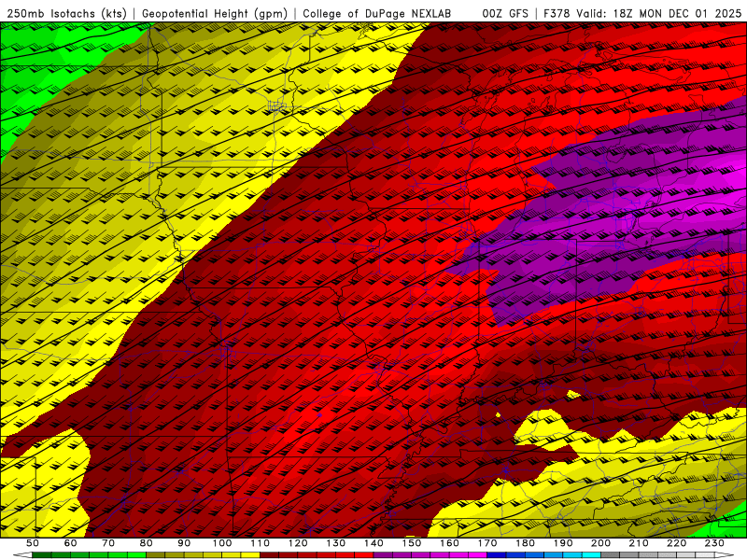Click the 140 legend number
747x560 pixels.
[x=373, y=543]
